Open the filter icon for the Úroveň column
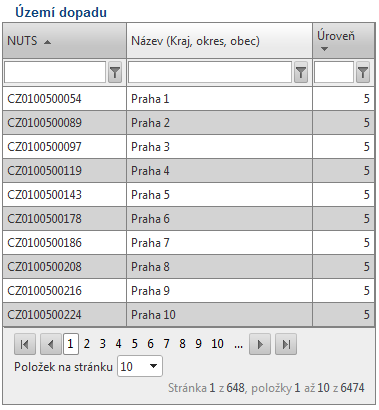The image size is (379, 410). coord(363,72)
